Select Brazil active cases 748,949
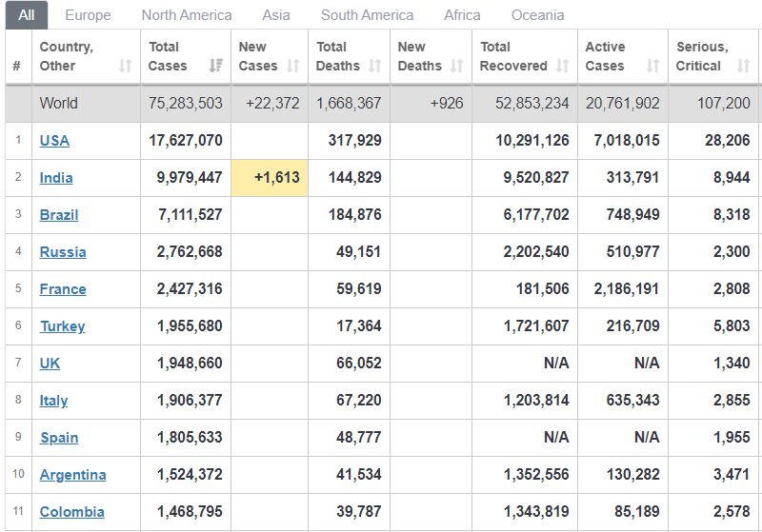Screen dimensions: 762x532 click(x=632, y=214)
